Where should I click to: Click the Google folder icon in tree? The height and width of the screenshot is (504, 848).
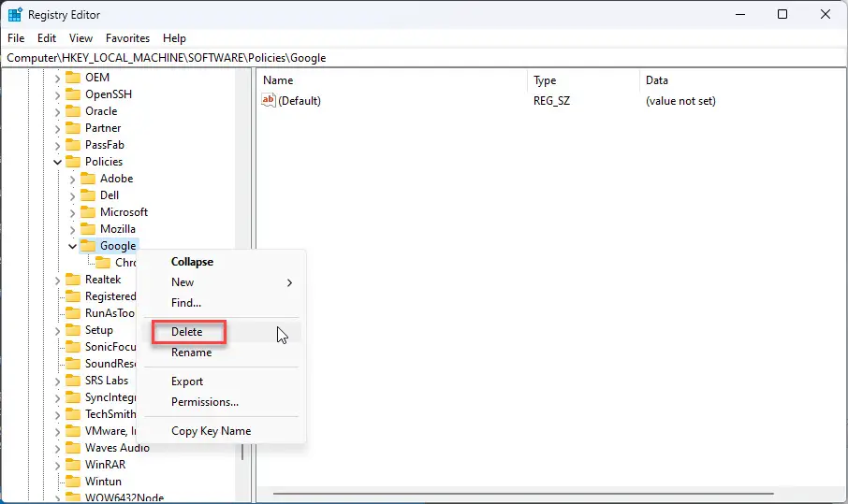click(88, 246)
